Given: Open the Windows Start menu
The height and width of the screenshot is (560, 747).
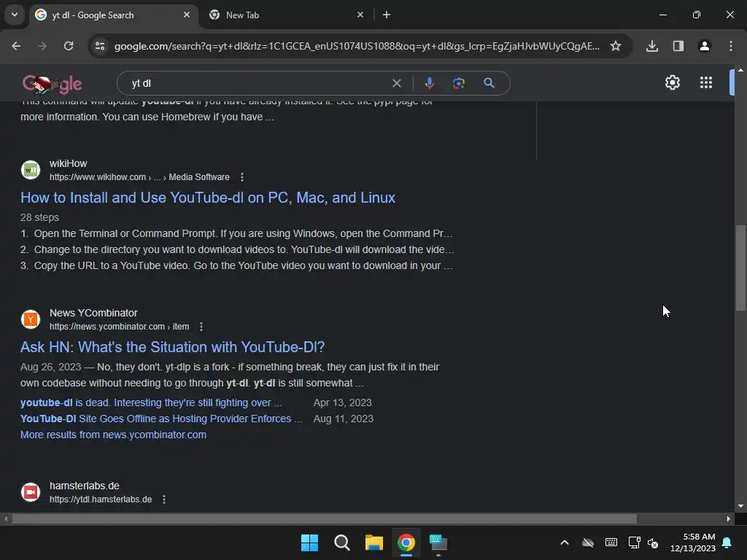Looking at the screenshot, I should 309,542.
